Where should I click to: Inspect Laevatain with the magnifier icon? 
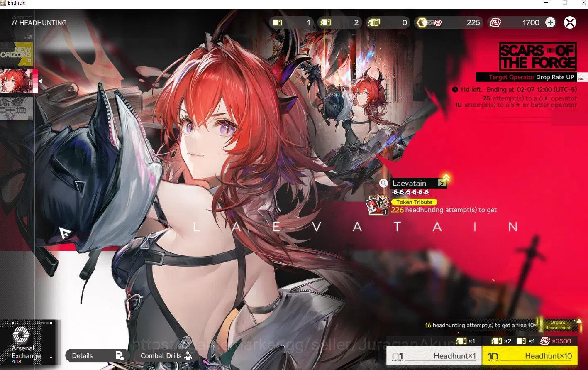[x=384, y=183]
